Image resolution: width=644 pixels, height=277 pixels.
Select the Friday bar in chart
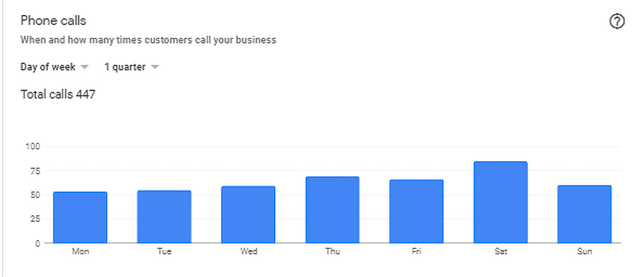pos(416,211)
